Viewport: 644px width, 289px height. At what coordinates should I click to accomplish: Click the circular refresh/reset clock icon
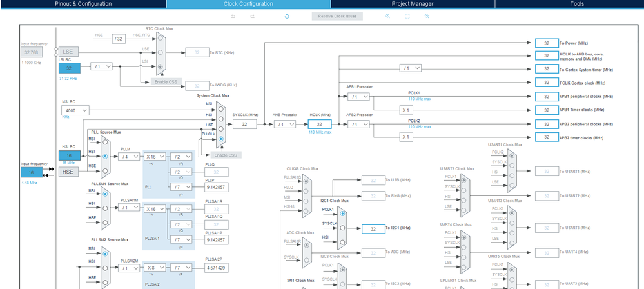click(287, 16)
